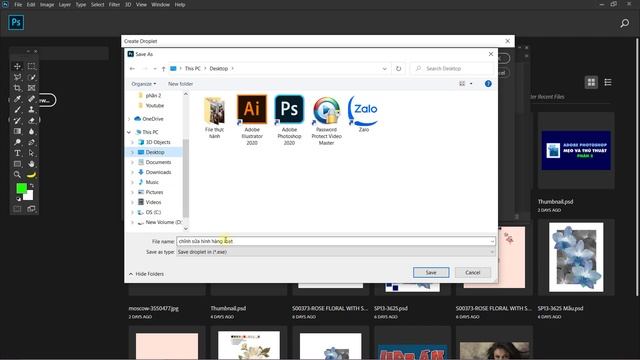Viewport: 640px width, 360px height.
Task: Click the banana icon in toolbar
Action: 31,175
